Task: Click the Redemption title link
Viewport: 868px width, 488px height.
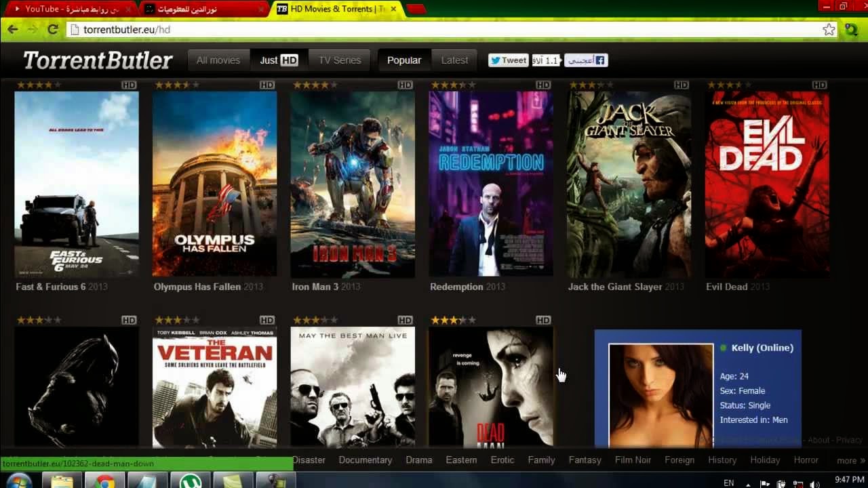Action: pos(456,287)
